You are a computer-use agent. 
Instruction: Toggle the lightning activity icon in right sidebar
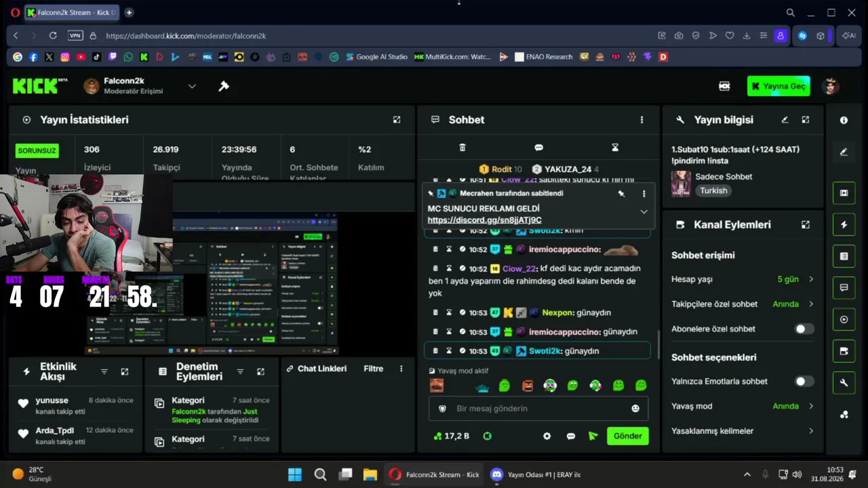coord(844,224)
